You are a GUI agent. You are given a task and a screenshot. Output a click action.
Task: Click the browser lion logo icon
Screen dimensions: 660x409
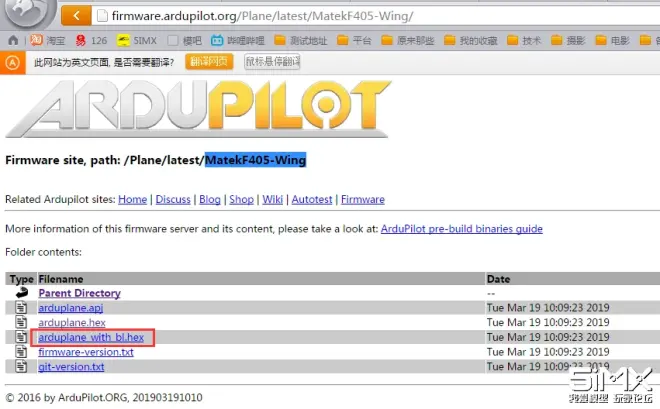(28, 13)
